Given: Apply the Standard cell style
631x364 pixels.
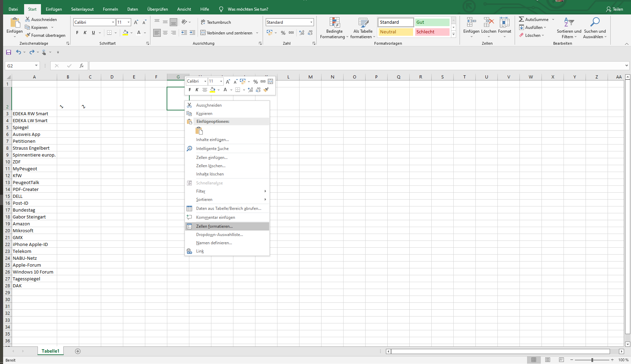Looking at the screenshot, I should [x=396, y=22].
